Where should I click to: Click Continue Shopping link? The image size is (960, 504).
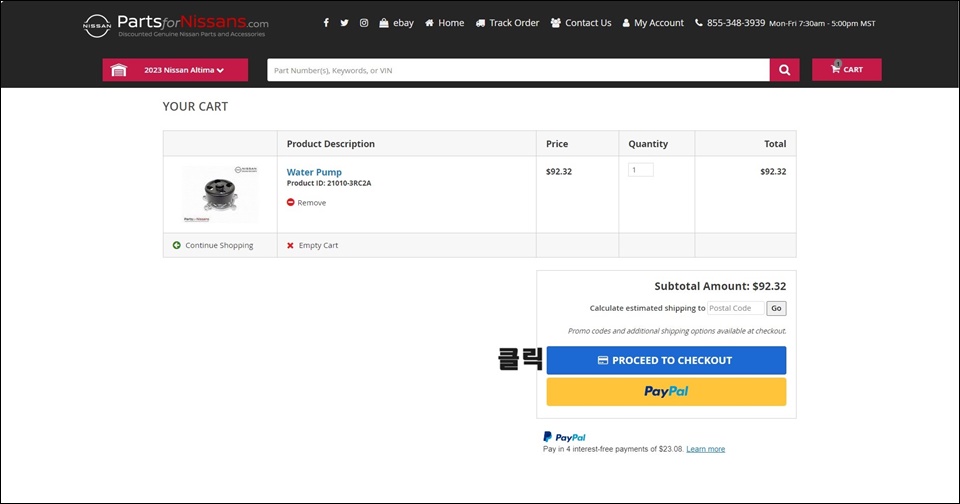pyautogui.click(x=219, y=245)
